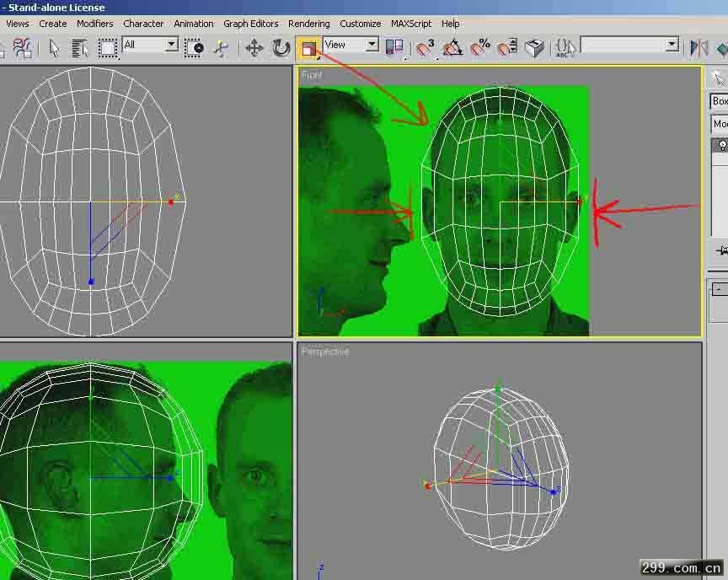This screenshot has height=580, width=728.
Task: Toggle the Window/Crossing selection mode
Action: pos(195,48)
